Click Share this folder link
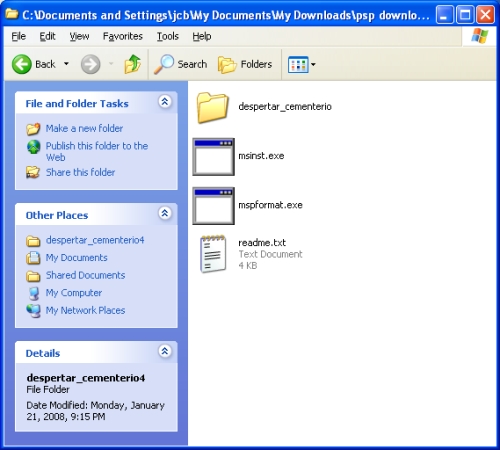The image size is (500, 450). [x=80, y=172]
